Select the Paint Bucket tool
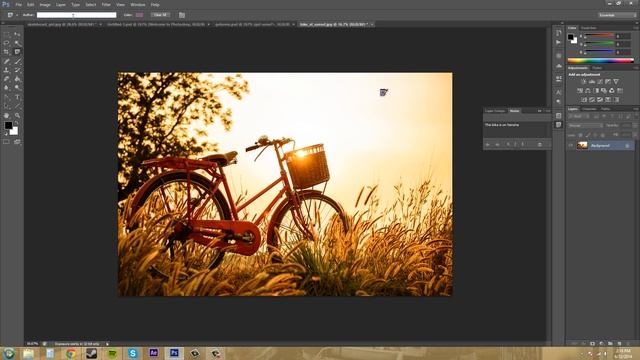Image resolution: width=640 pixels, height=360 pixels. pos(17,79)
